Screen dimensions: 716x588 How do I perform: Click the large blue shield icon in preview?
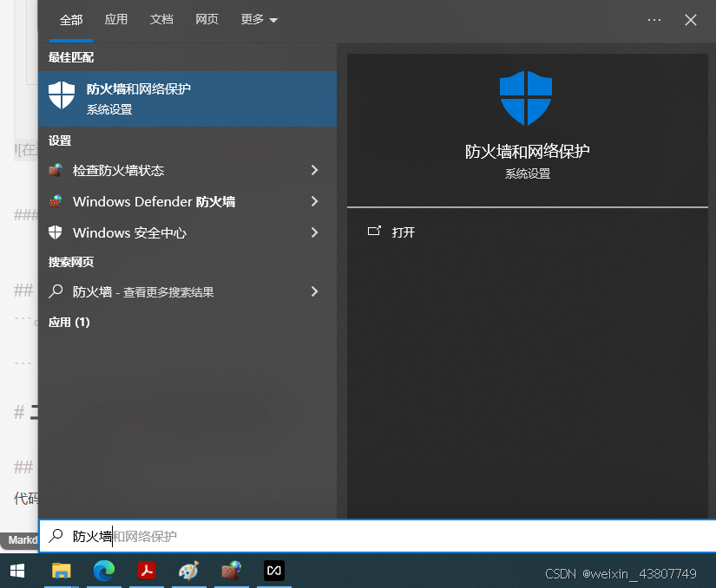pos(526,98)
